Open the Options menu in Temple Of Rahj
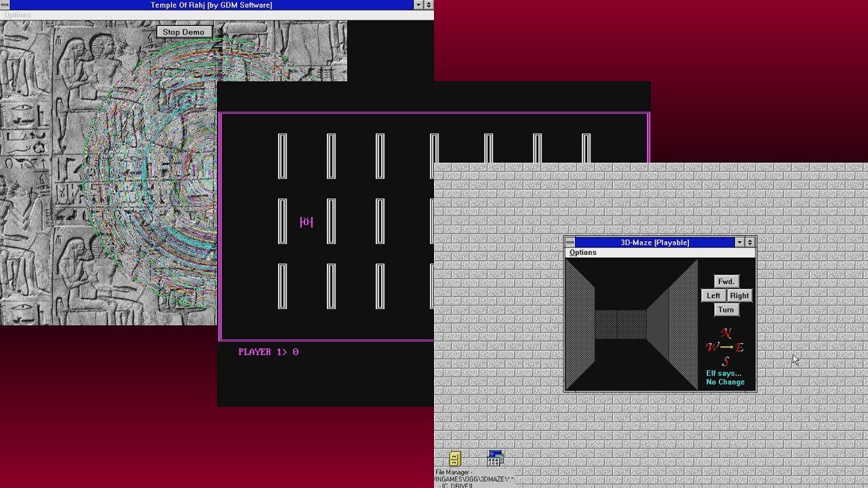 pos(18,15)
